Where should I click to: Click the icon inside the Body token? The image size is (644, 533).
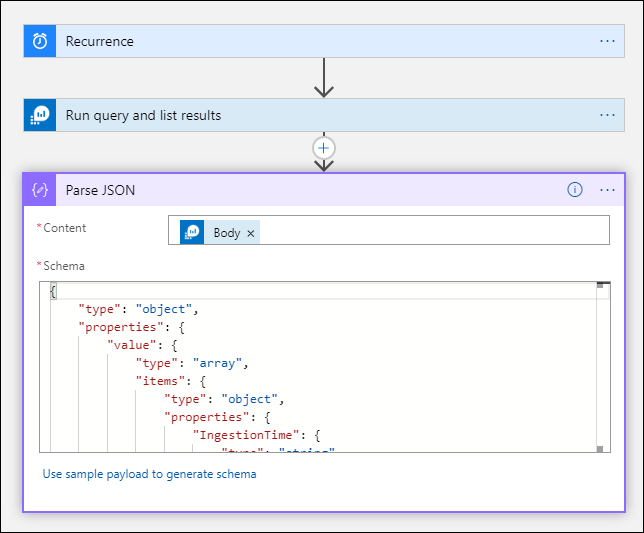coord(194,232)
